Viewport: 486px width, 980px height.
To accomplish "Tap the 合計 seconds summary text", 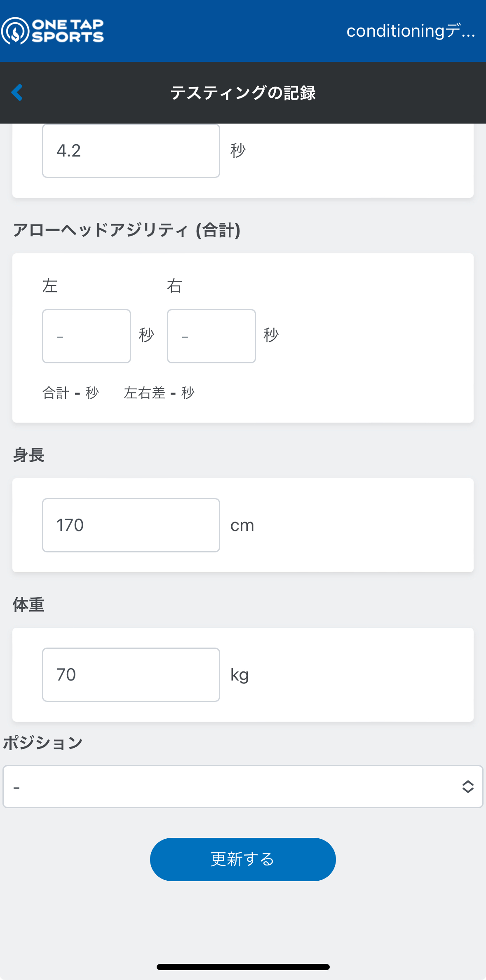I will pyautogui.click(x=70, y=393).
